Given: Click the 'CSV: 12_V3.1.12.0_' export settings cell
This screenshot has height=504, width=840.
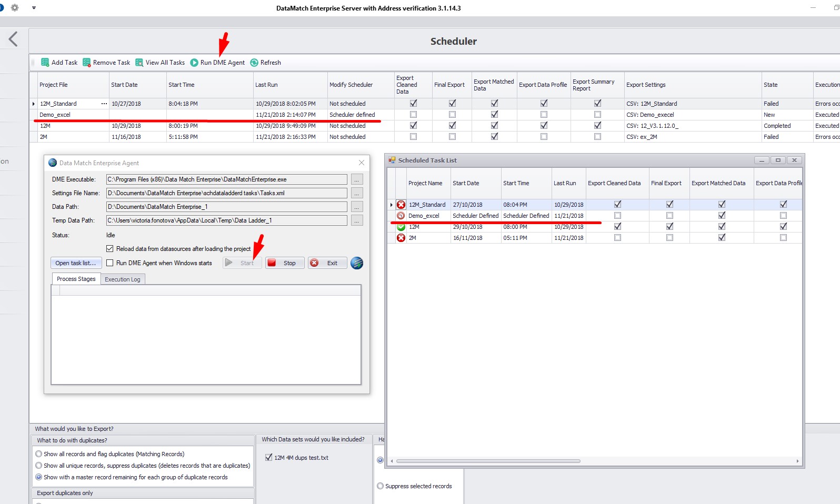Looking at the screenshot, I should 693,126.
